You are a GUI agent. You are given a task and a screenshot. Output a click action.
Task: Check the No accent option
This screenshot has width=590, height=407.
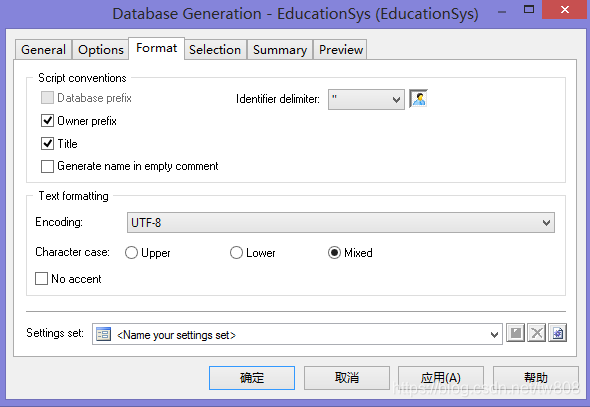(x=41, y=279)
